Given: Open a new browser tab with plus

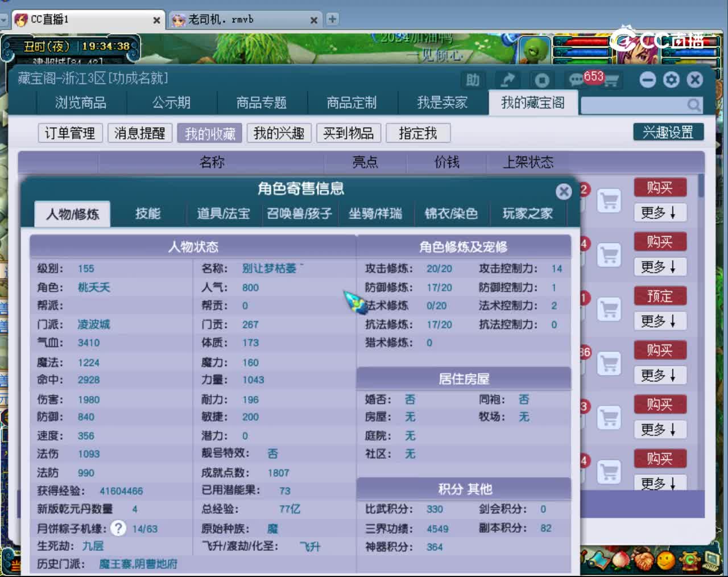Looking at the screenshot, I should 332,19.
